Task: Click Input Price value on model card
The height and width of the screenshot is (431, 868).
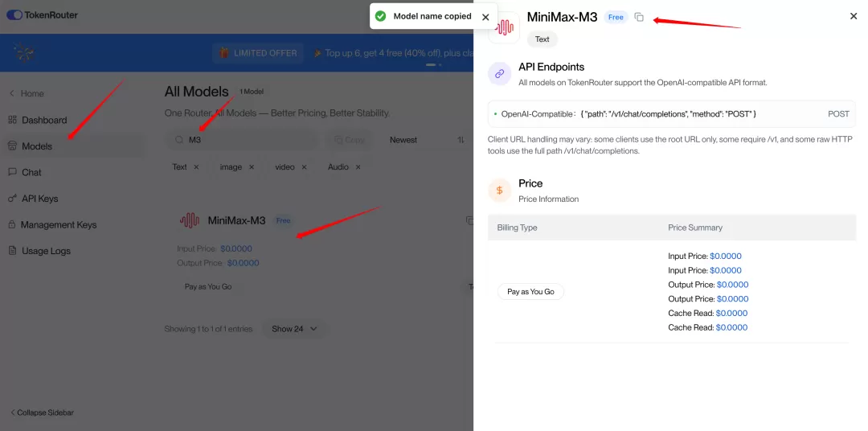Action: (235, 248)
